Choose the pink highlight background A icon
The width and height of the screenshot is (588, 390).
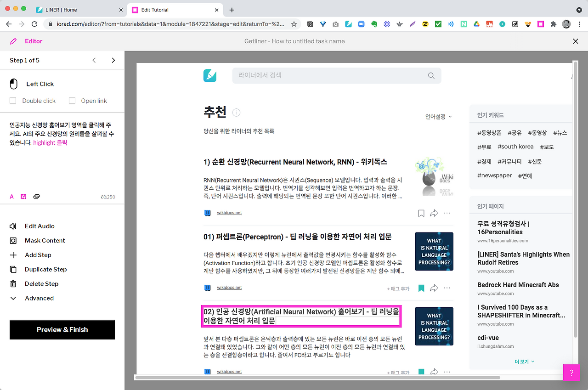[23, 197]
